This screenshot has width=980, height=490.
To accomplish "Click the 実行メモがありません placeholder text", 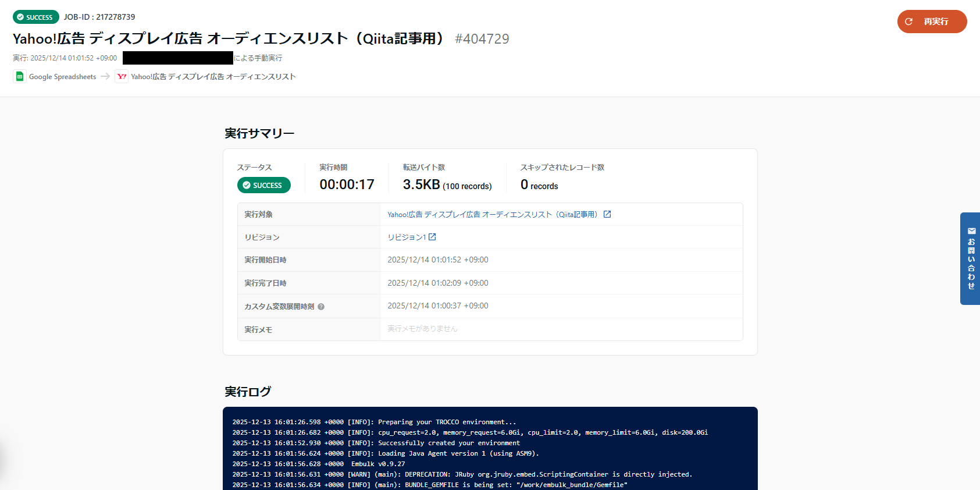I will (x=422, y=329).
